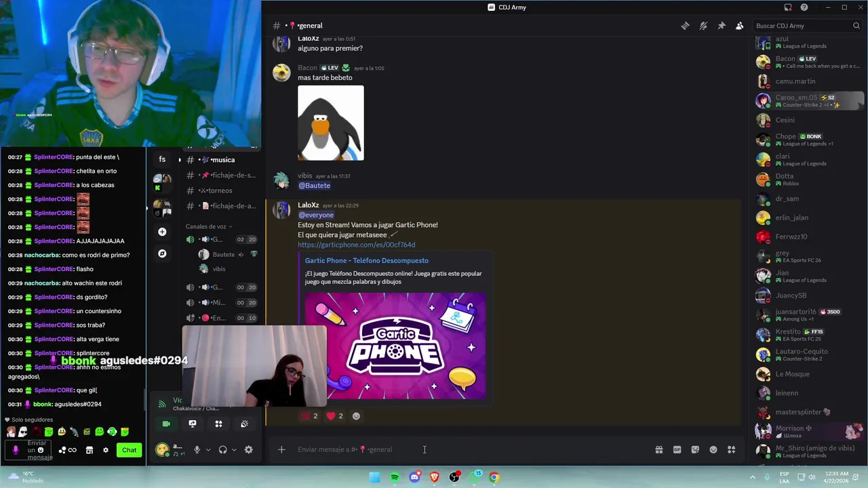Open Spotify from the taskbar

pyautogui.click(x=395, y=477)
